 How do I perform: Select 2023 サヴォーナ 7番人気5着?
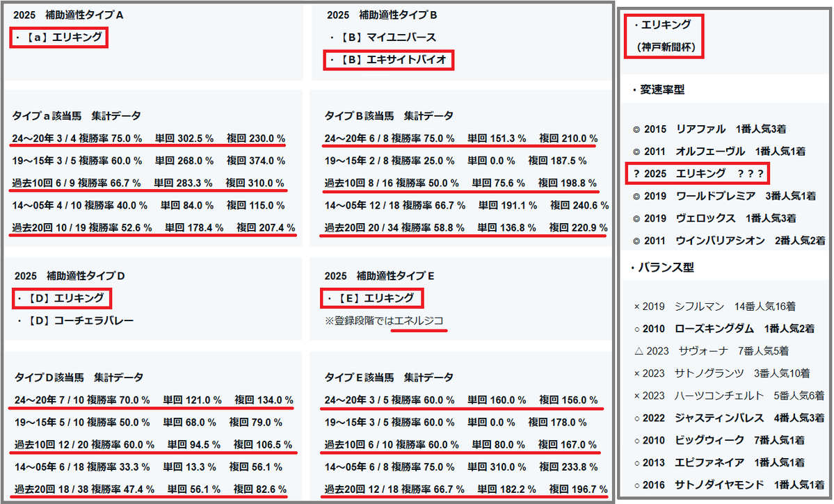[712, 352]
